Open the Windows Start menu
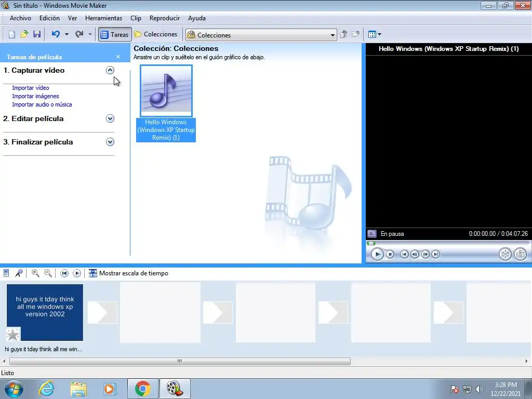This screenshot has width=532, height=399. pyautogui.click(x=14, y=389)
